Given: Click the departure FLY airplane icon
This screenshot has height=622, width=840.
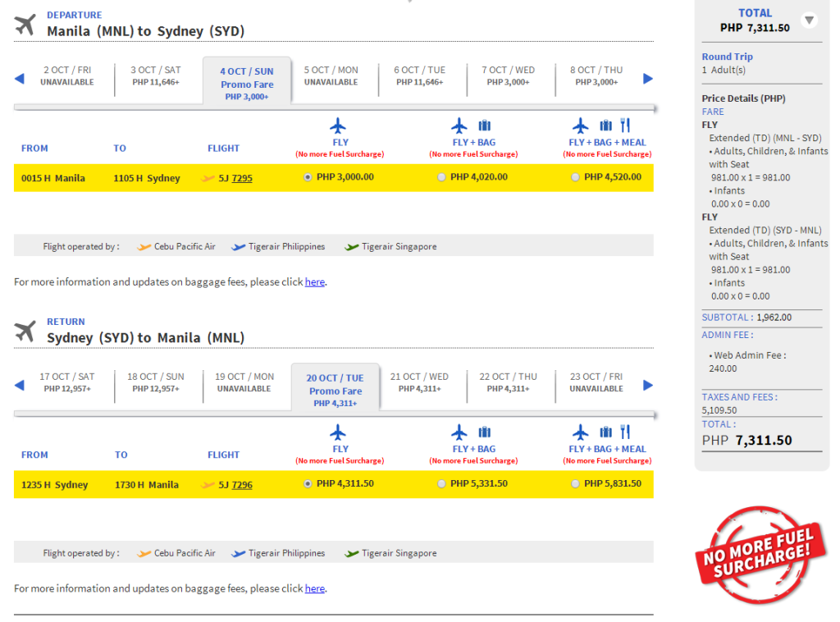Looking at the screenshot, I should pyautogui.click(x=338, y=126).
